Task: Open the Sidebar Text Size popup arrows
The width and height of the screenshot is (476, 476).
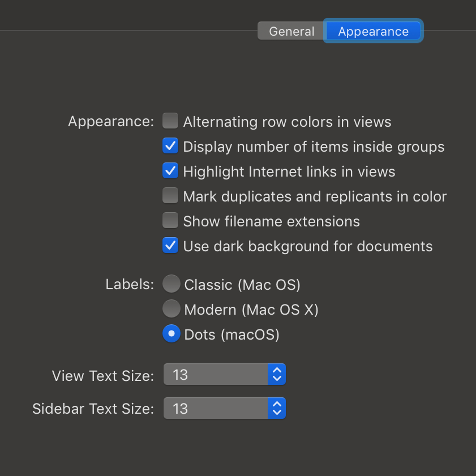Action: 277,408
